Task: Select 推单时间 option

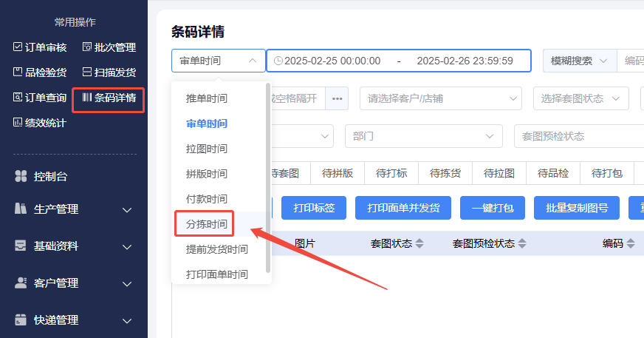Action: [206, 98]
